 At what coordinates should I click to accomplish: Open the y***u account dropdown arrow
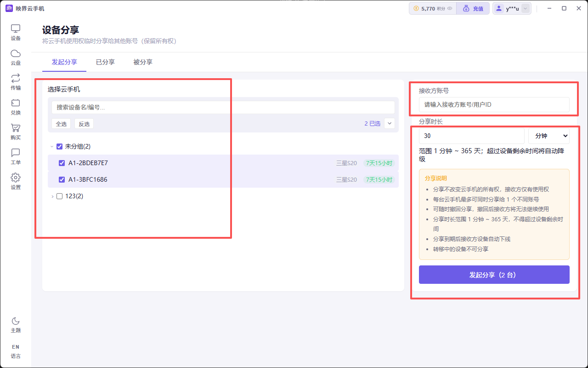[526, 8]
